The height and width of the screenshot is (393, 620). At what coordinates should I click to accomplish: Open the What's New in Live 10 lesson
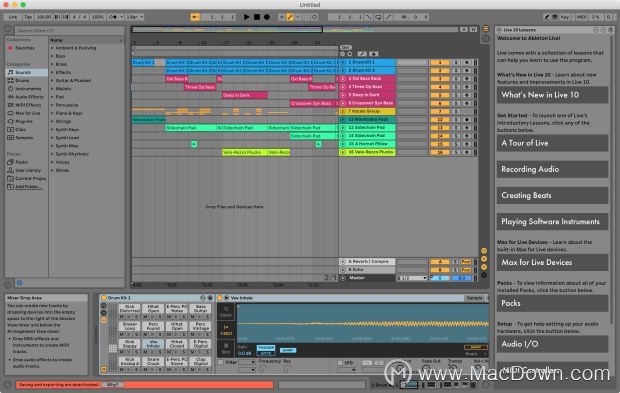coord(552,95)
